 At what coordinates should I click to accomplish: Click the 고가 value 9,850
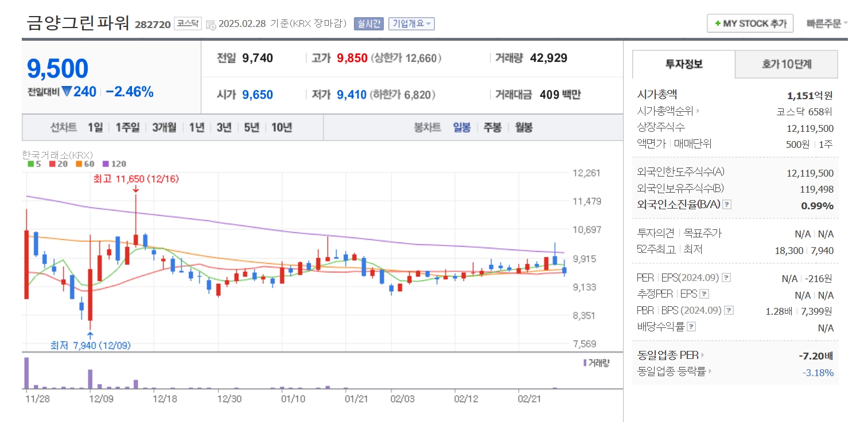pos(352,58)
